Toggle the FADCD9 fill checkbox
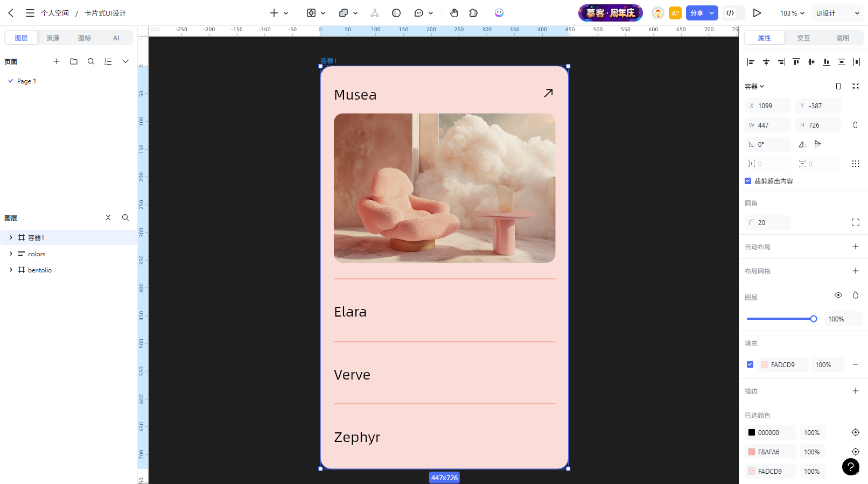Image resolution: width=868 pixels, height=484 pixels. click(750, 364)
